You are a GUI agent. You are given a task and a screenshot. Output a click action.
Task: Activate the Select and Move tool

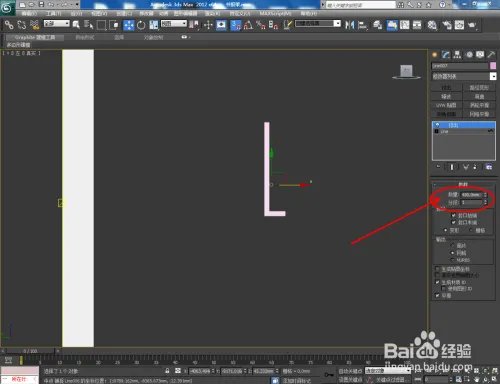point(129,25)
